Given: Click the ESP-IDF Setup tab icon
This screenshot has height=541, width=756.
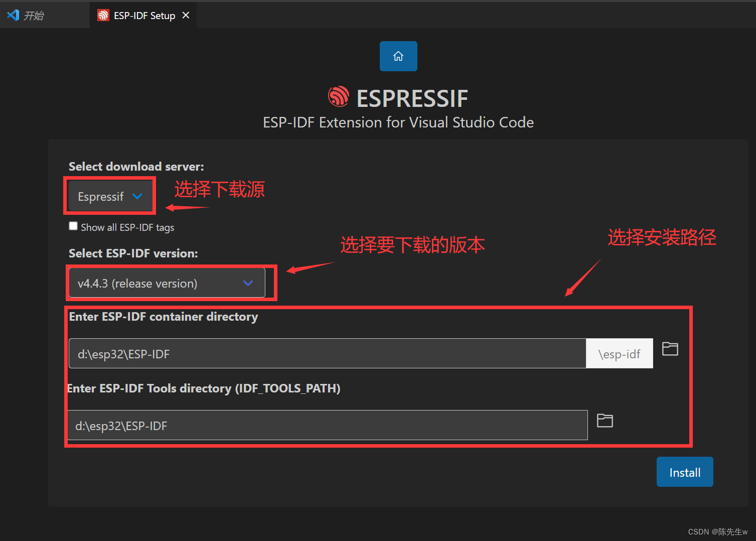Looking at the screenshot, I should click(103, 16).
